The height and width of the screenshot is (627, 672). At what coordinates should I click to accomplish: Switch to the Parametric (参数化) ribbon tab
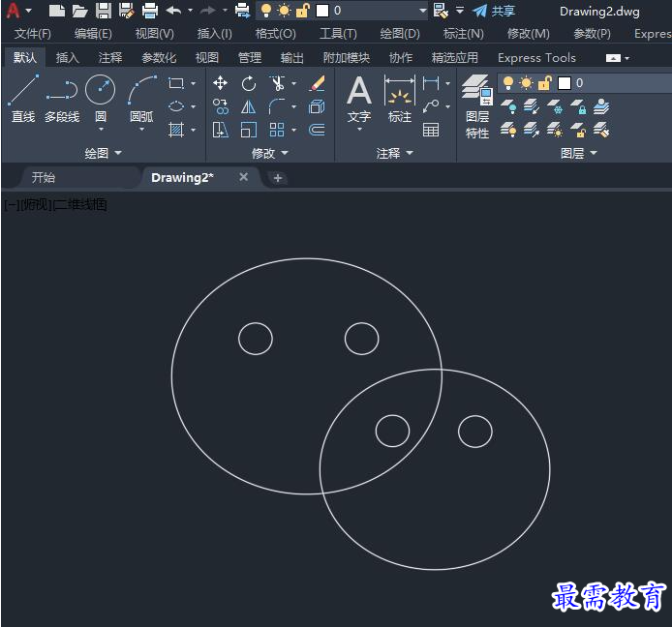tap(159, 57)
